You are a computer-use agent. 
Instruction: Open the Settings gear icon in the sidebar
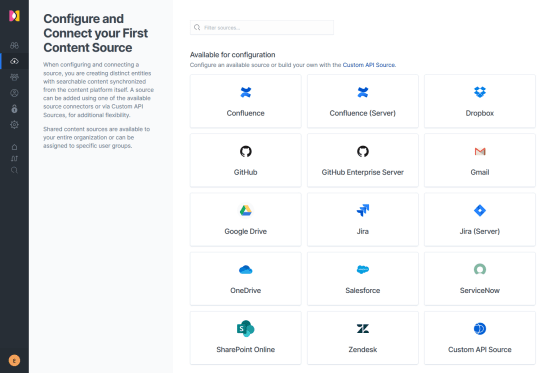(x=14, y=125)
